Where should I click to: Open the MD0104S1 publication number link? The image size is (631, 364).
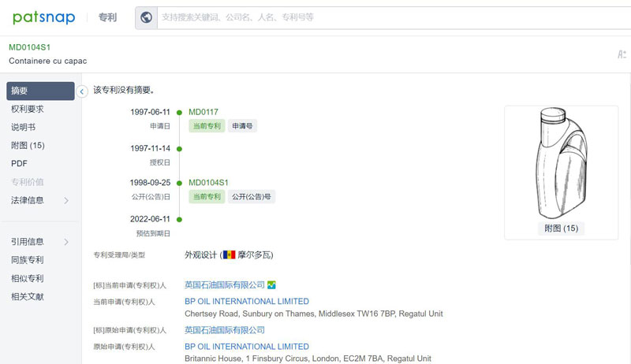point(208,183)
